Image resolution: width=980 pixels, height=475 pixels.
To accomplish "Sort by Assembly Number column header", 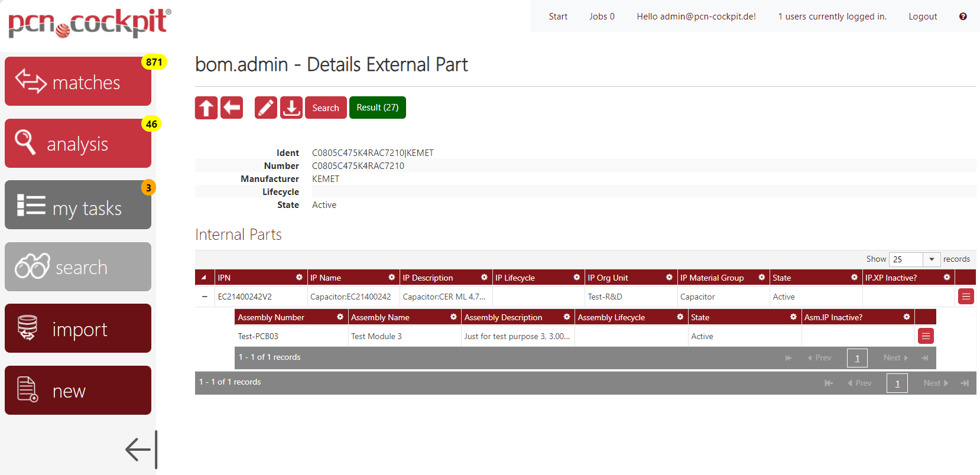I will [271, 317].
